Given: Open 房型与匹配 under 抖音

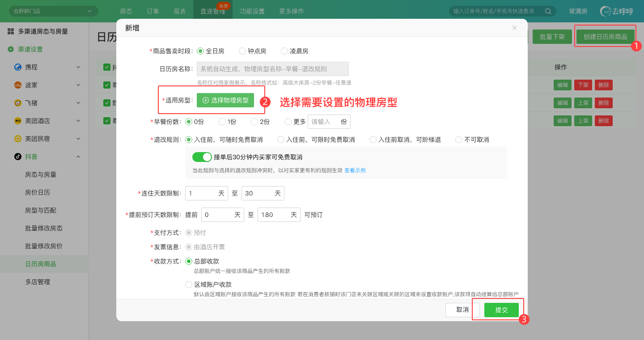Looking at the screenshot, I should [x=41, y=210].
